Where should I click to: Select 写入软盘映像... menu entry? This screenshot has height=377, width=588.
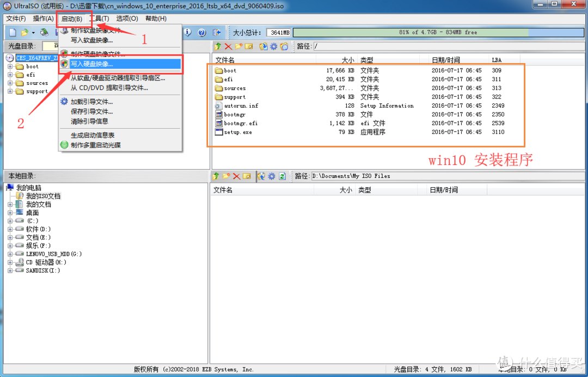[x=120, y=40]
